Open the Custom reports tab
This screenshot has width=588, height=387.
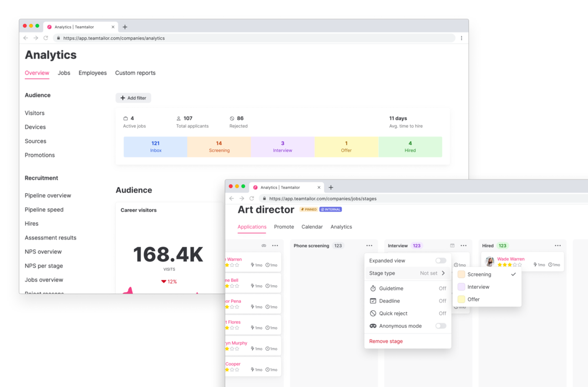[x=135, y=73]
